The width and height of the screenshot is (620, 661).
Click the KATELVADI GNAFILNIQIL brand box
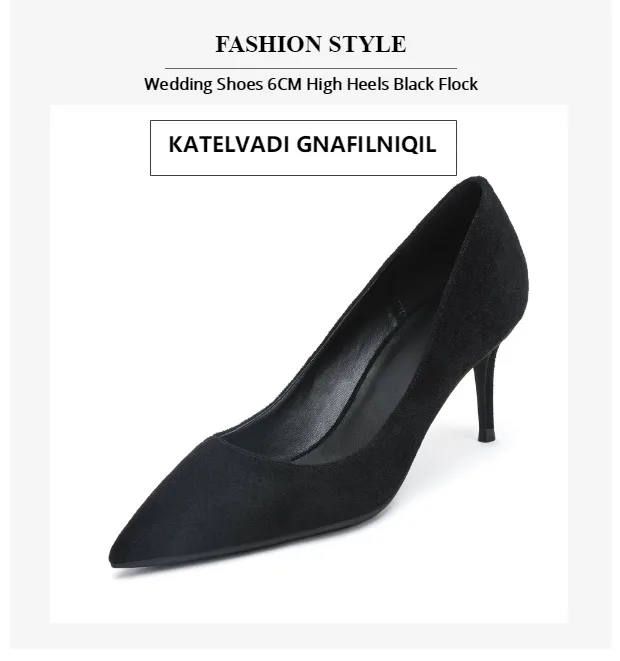303,148
